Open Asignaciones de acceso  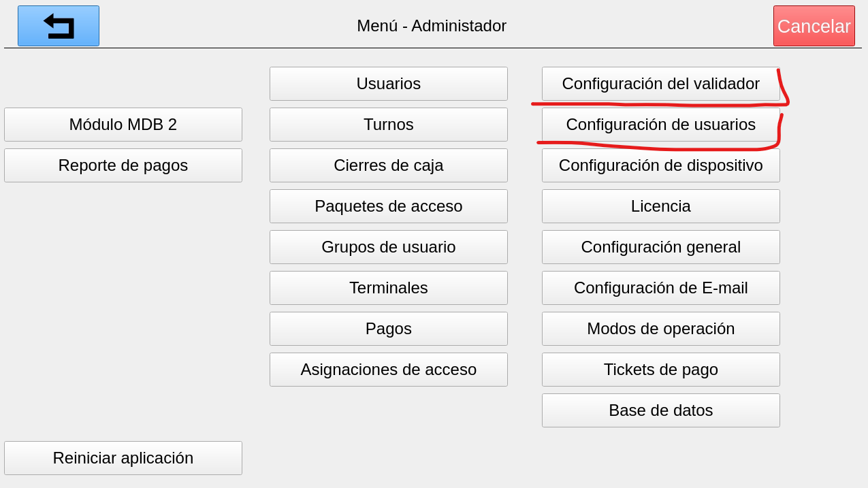coord(388,370)
